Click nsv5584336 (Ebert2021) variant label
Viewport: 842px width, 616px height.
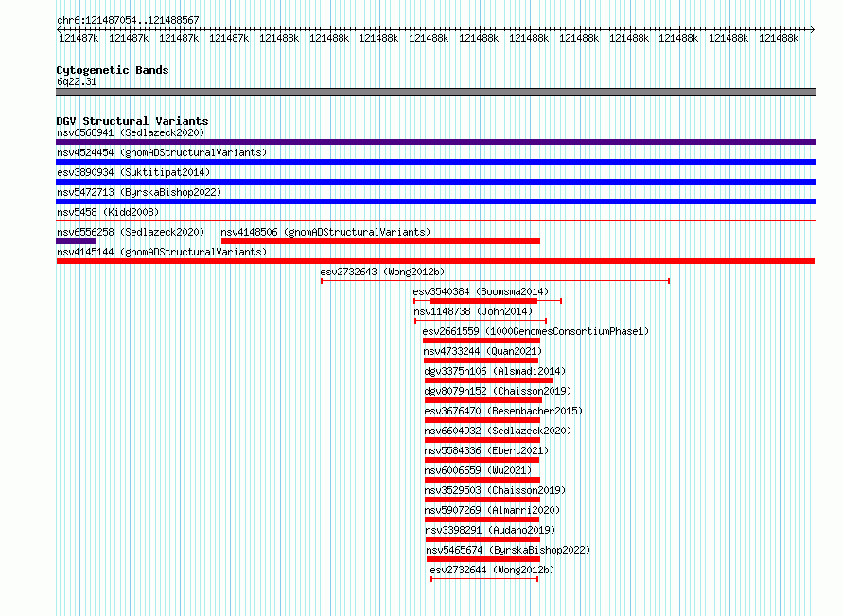pos(486,450)
